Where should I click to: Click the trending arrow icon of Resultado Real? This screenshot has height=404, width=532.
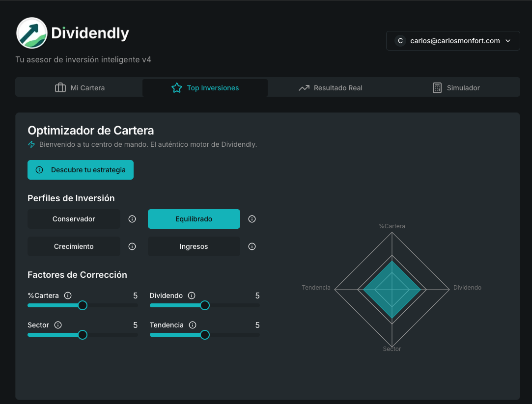(x=304, y=88)
